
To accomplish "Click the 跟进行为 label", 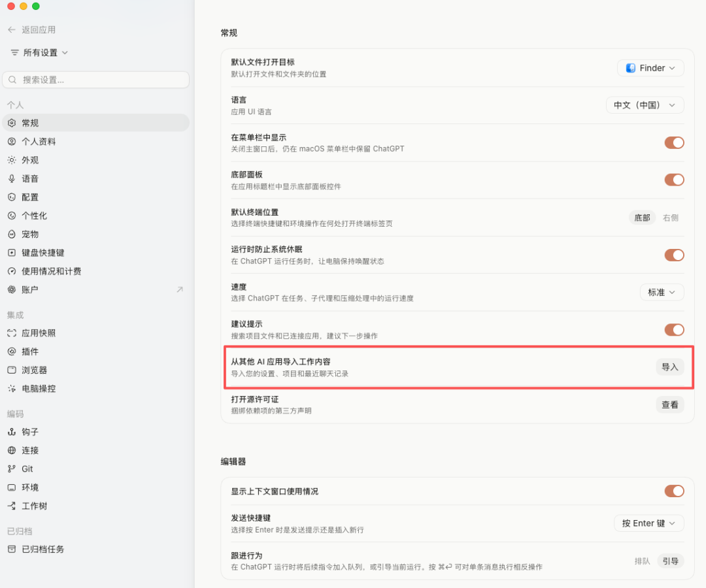I will (246, 555).
